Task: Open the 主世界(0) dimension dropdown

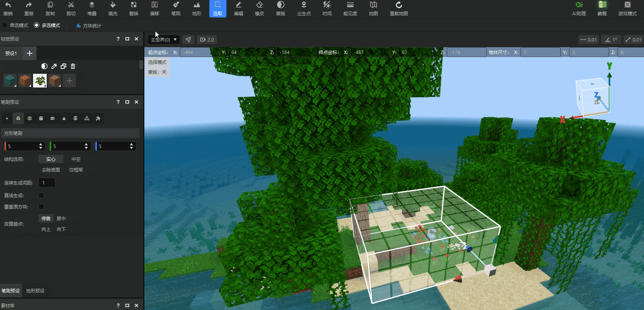Action: tap(164, 40)
